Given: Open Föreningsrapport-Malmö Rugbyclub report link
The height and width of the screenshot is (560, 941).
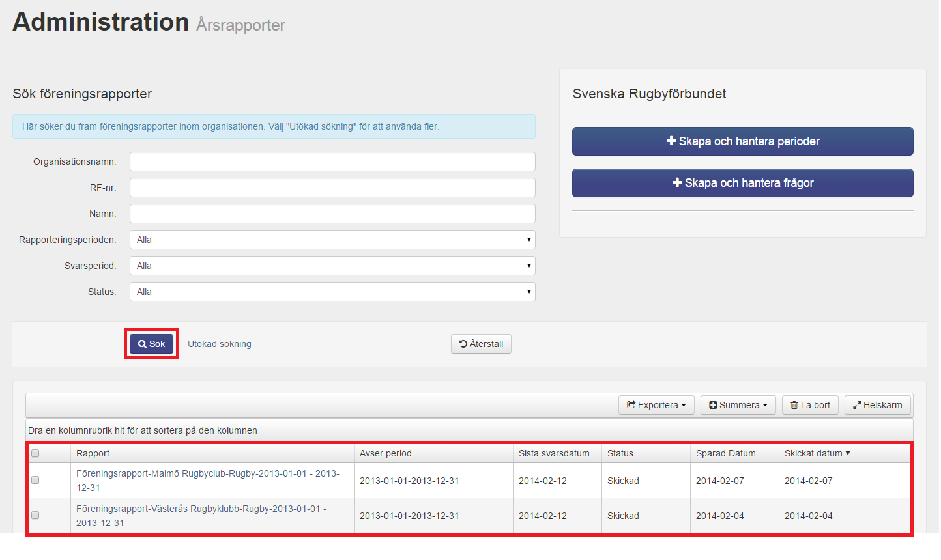Looking at the screenshot, I should tap(208, 481).
